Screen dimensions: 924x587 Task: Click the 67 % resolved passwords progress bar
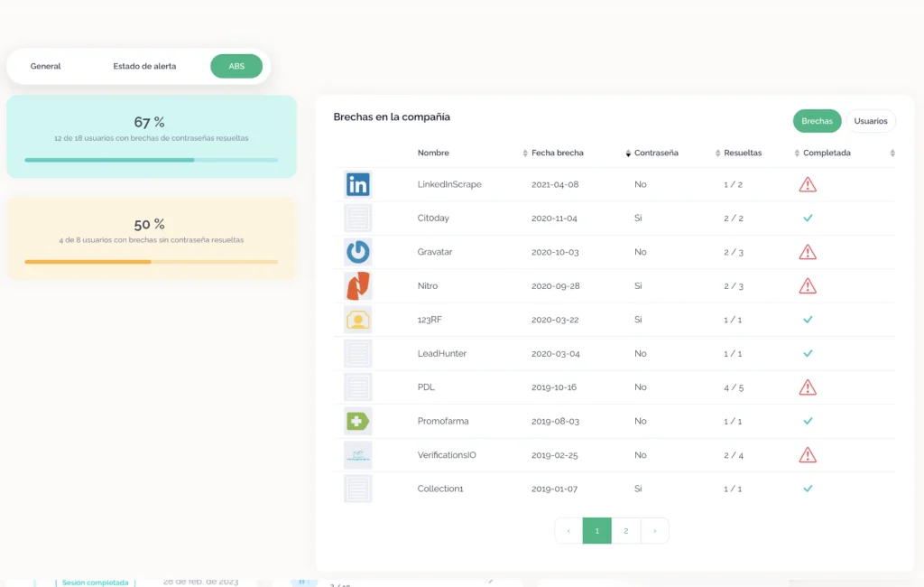pyautogui.click(x=152, y=160)
